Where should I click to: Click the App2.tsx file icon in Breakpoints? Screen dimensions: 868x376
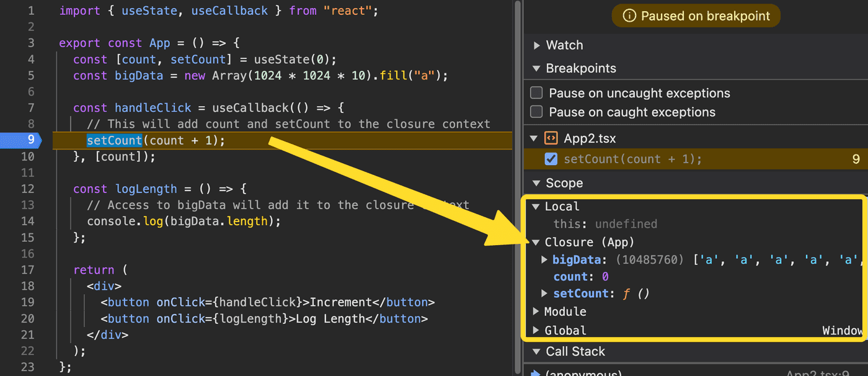551,138
